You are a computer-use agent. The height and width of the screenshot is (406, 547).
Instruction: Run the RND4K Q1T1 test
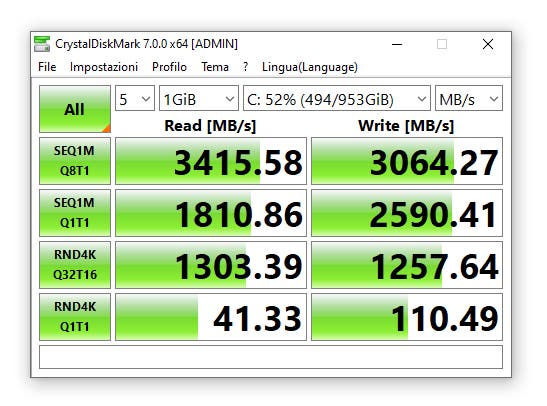pyautogui.click(x=75, y=317)
